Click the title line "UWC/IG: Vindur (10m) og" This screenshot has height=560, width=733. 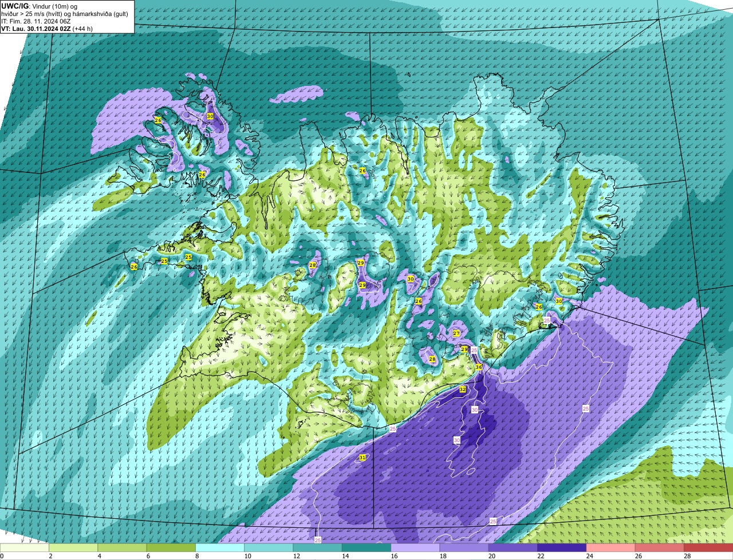(40, 6)
